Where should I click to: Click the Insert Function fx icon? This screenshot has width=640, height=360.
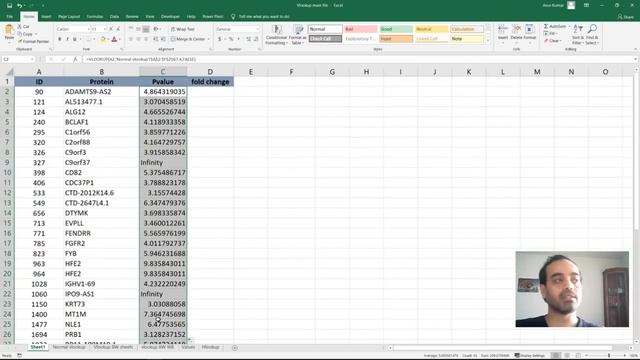[75, 59]
